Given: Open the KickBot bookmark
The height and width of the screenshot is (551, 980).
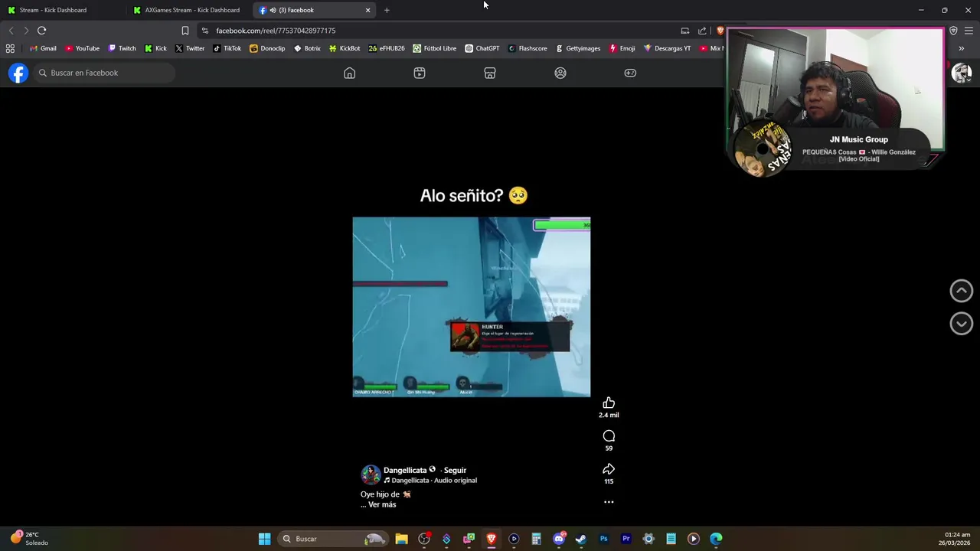Looking at the screenshot, I should [x=345, y=48].
